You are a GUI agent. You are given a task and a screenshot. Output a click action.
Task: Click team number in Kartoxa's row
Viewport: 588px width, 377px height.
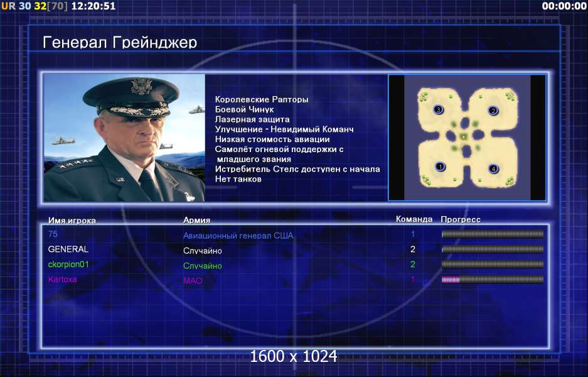click(413, 279)
